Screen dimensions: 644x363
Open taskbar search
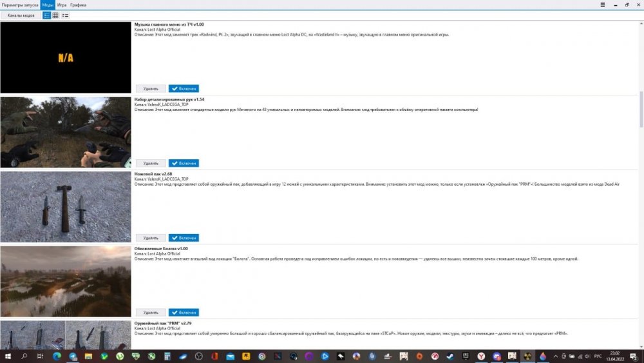(24, 356)
